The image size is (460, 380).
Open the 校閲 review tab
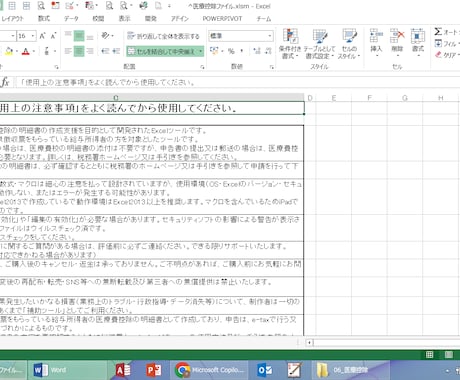pos(98,19)
